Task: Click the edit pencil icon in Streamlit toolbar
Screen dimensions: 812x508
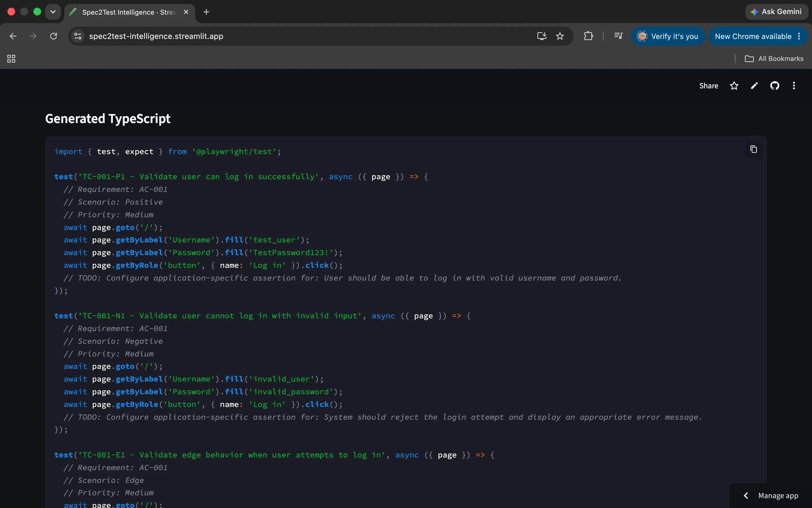Action: (x=754, y=86)
